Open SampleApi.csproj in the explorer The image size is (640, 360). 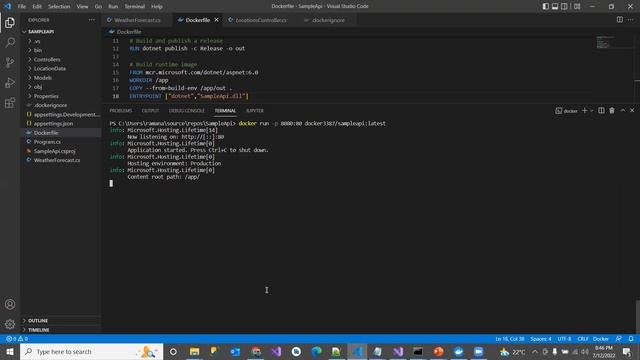61,151
